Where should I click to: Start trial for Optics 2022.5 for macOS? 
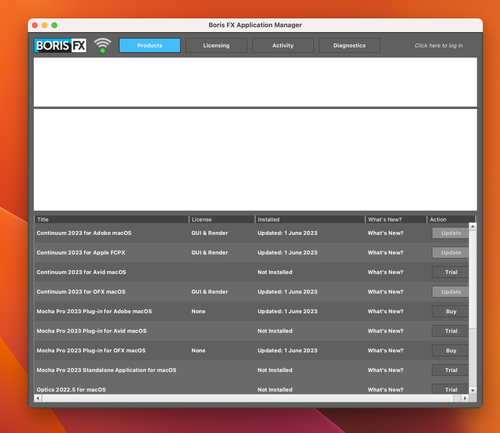pos(450,389)
